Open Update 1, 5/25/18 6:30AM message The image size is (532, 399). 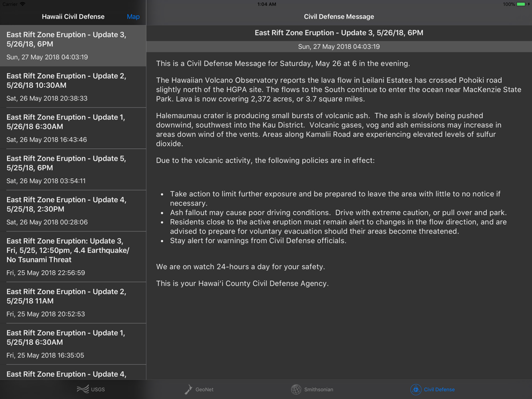click(73, 344)
